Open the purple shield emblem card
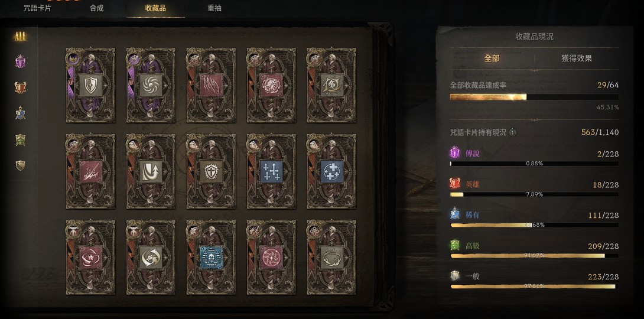Screen dimensions: 644x319 pos(90,86)
